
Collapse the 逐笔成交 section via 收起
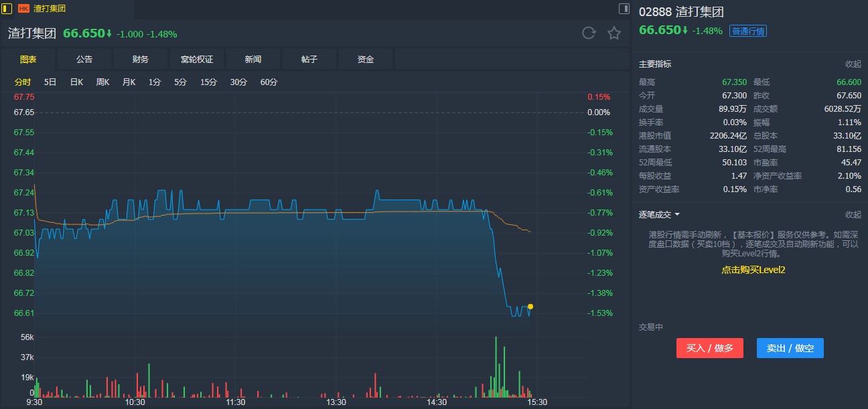click(853, 215)
